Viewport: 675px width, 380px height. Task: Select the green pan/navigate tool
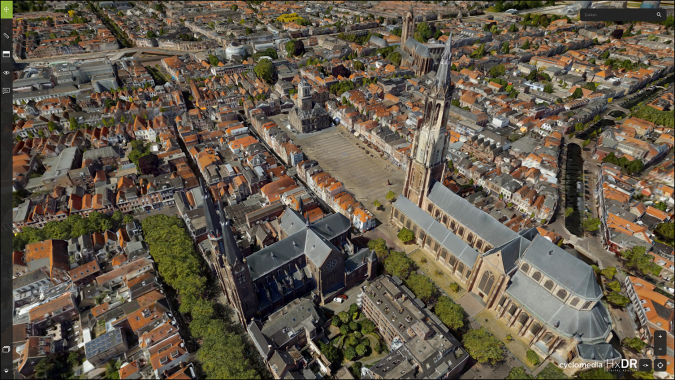tap(6, 9)
